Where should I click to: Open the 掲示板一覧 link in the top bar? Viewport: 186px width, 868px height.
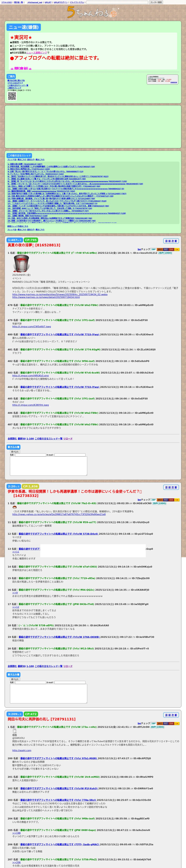click(x=19, y=2)
